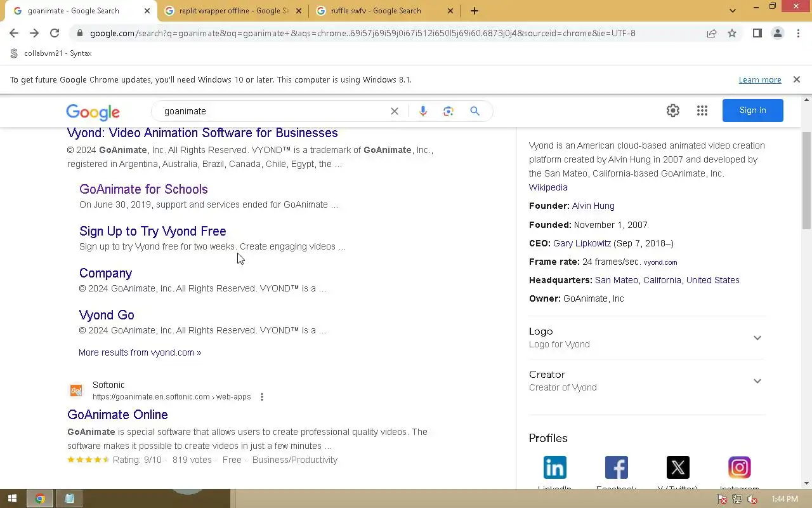Screen dimensions: 812x508
Task: Open the Windows Start button
Action: pos(12,499)
